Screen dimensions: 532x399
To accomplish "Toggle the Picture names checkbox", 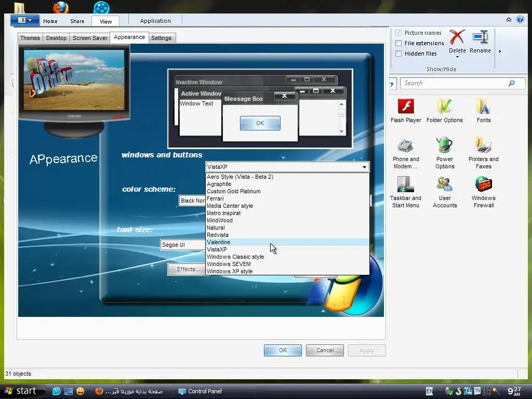I will pos(398,33).
